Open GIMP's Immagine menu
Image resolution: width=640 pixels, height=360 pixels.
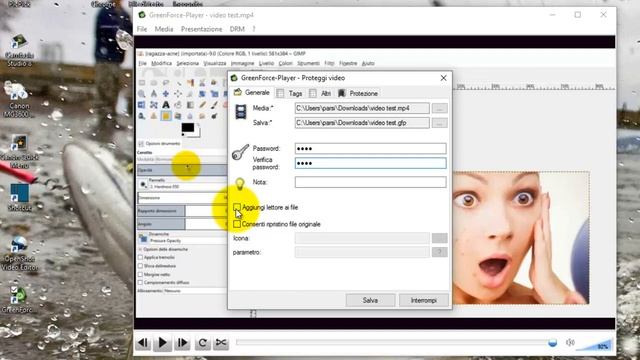tap(242, 63)
